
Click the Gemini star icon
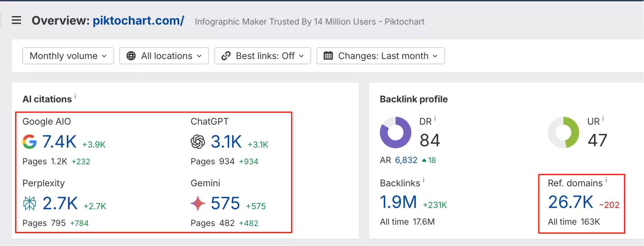coord(198,203)
